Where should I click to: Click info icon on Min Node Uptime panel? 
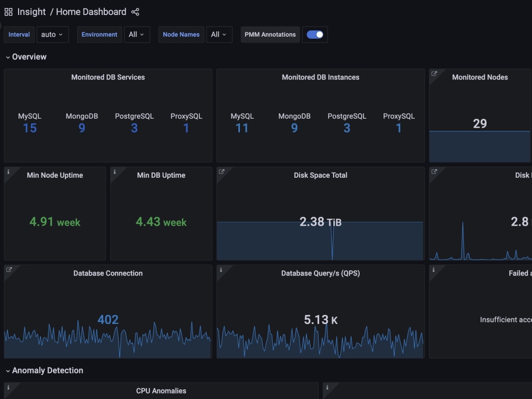tap(9, 172)
